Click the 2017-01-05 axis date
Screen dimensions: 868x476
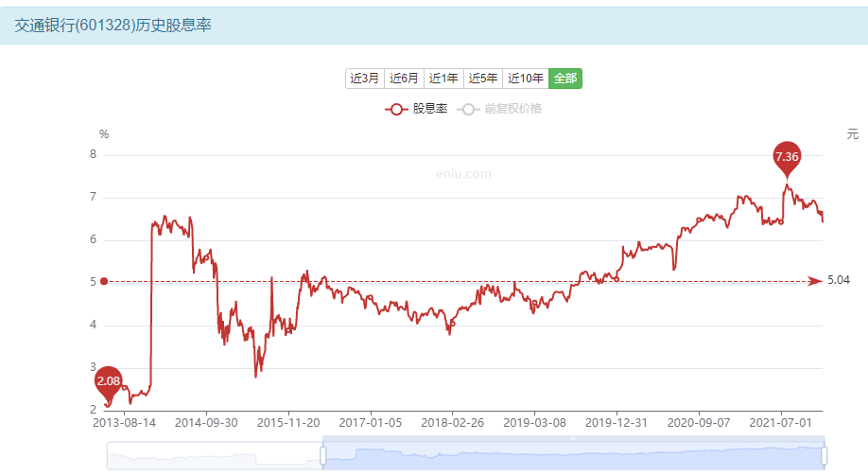pos(371,423)
